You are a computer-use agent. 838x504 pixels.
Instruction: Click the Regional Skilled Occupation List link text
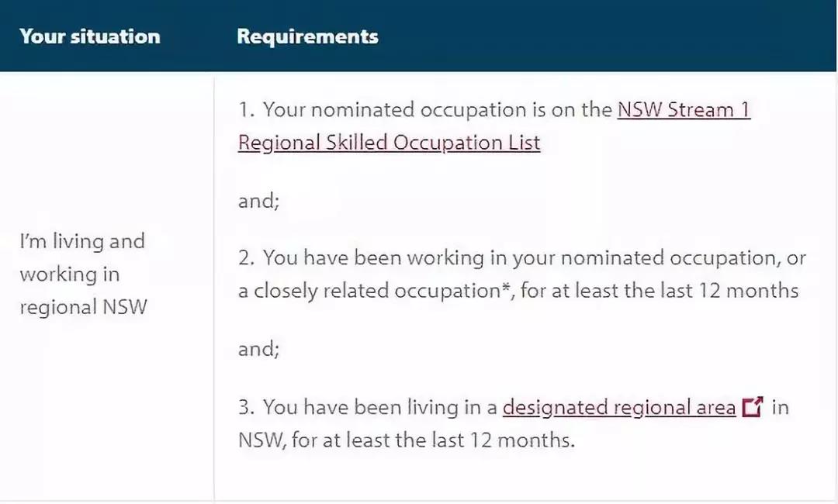click(389, 143)
